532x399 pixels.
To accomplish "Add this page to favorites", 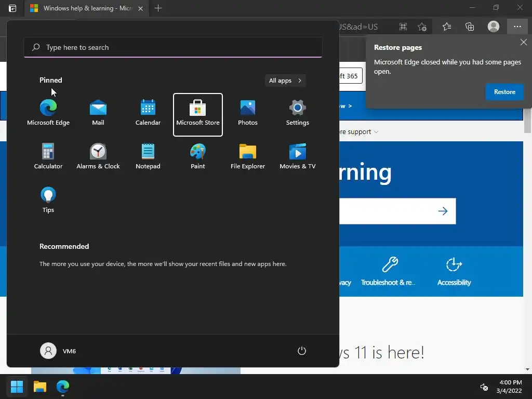I will click(422, 26).
